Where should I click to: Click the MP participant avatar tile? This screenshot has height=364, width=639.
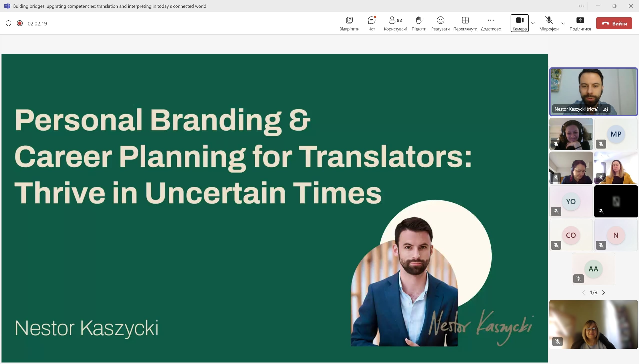[616, 134]
